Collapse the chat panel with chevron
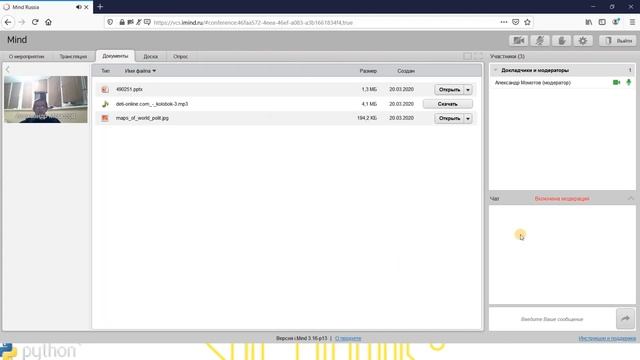The width and height of the screenshot is (640, 360). [x=631, y=198]
